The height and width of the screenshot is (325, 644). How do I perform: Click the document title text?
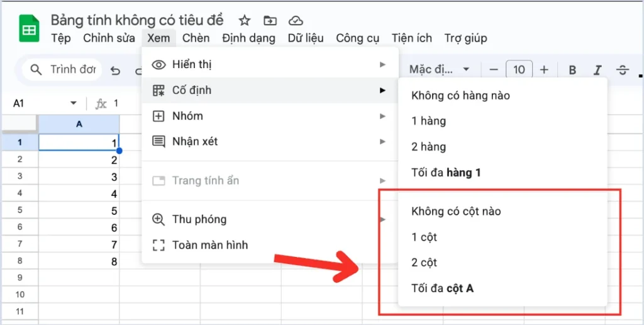click(137, 20)
